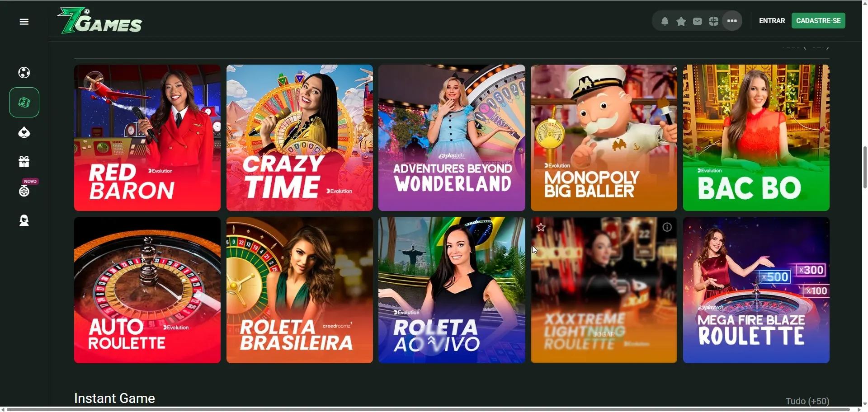868x412 pixels.
Task: Open the support agent sidebar icon
Action: tap(24, 220)
